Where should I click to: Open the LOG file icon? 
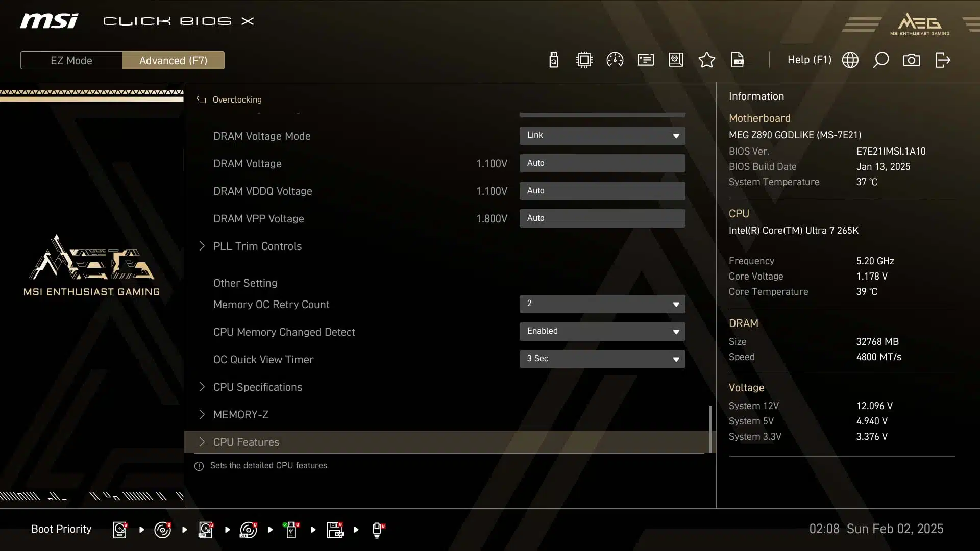pyautogui.click(x=737, y=60)
